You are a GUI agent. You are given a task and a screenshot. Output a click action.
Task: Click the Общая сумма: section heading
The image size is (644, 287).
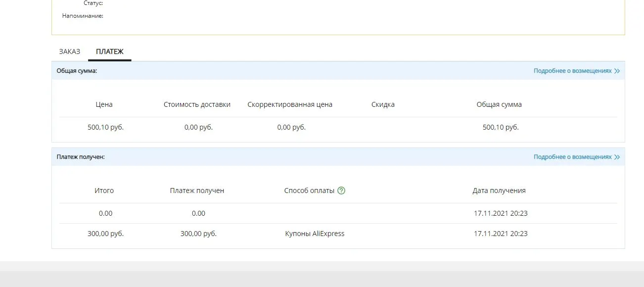pyautogui.click(x=77, y=71)
